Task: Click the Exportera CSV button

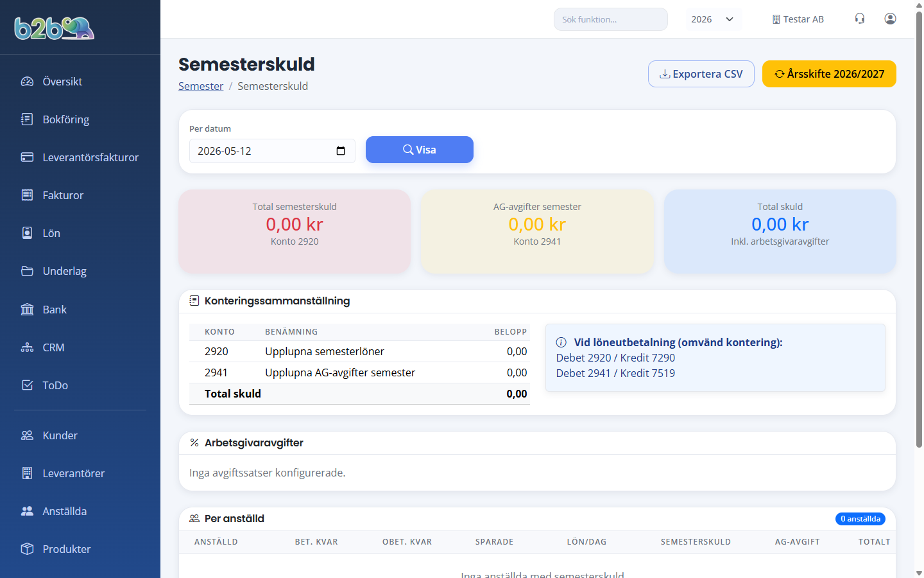Action: click(x=701, y=74)
